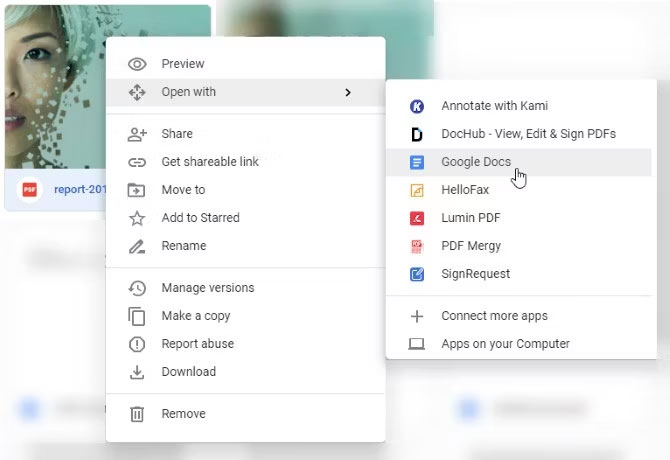Open with DocHub - View, Edit & Sign PDFs
This screenshot has height=460, width=670.
(x=521, y=134)
